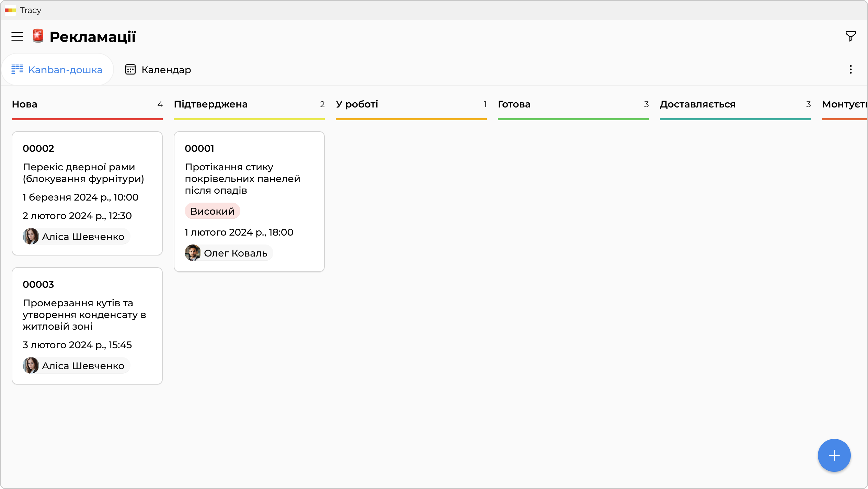Click the calendar icon beside Календар
This screenshot has width=868, height=489.
(130, 70)
